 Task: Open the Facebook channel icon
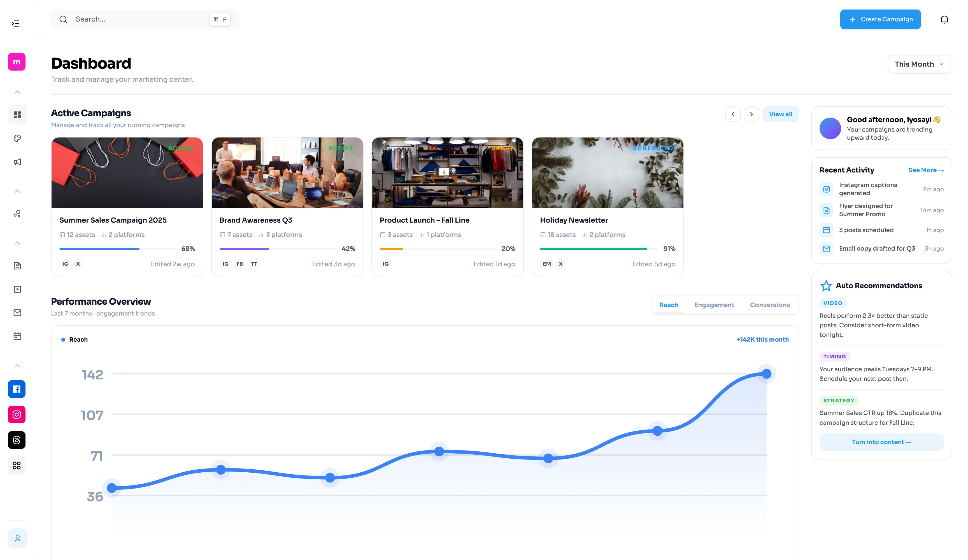point(17,389)
